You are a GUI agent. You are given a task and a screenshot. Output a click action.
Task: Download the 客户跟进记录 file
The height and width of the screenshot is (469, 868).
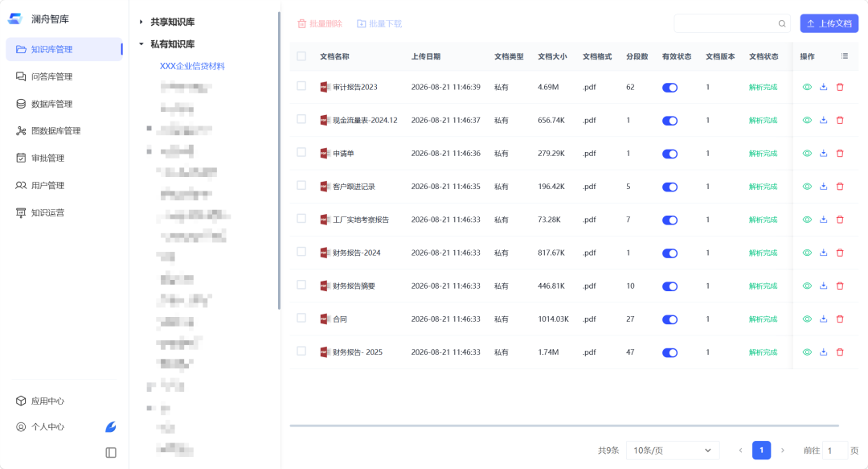824,187
